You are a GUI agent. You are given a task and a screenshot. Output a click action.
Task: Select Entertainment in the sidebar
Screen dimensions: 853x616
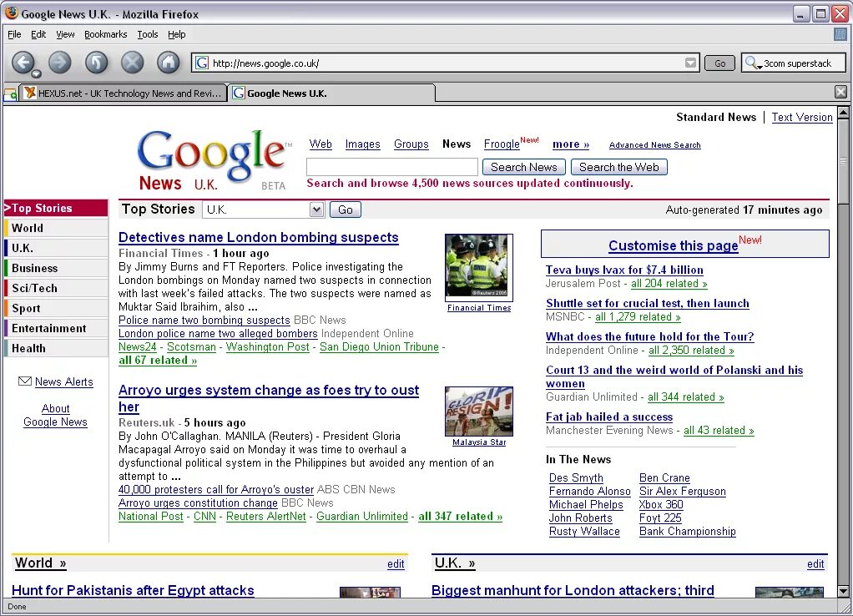(x=55, y=328)
